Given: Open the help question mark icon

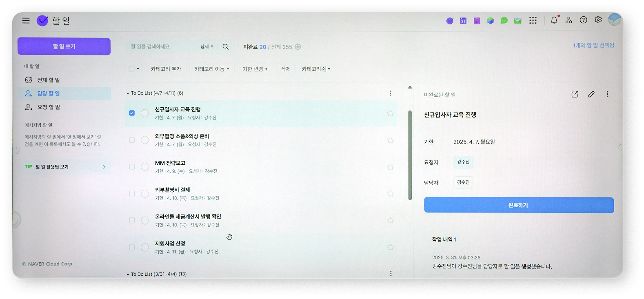Looking at the screenshot, I should coord(584,20).
